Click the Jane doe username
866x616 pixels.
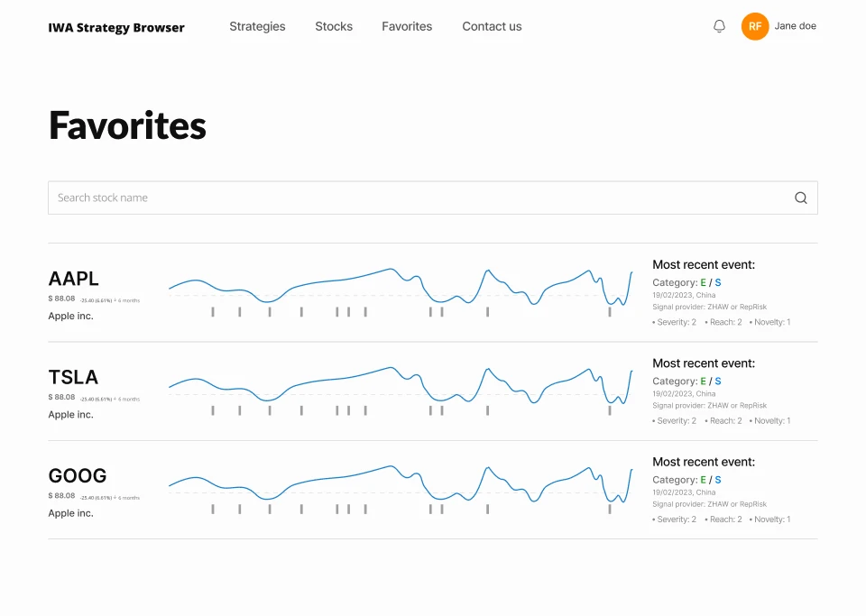coord(795,26)
